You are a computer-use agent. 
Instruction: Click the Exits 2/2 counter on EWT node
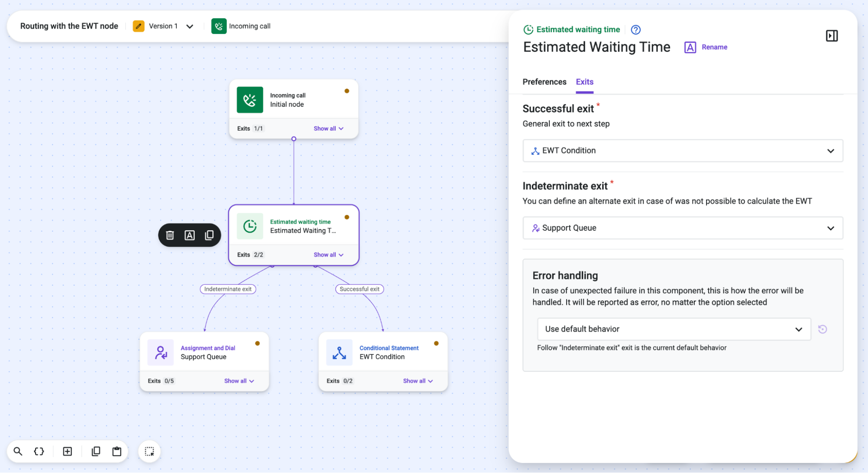250,255
